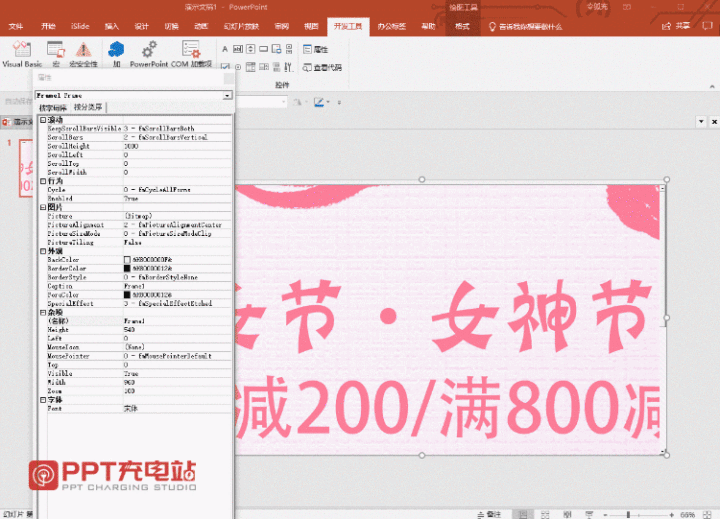The image size is (720, 519).
Task: Select the PictureSizeMode property row
Action: [140, 233]
